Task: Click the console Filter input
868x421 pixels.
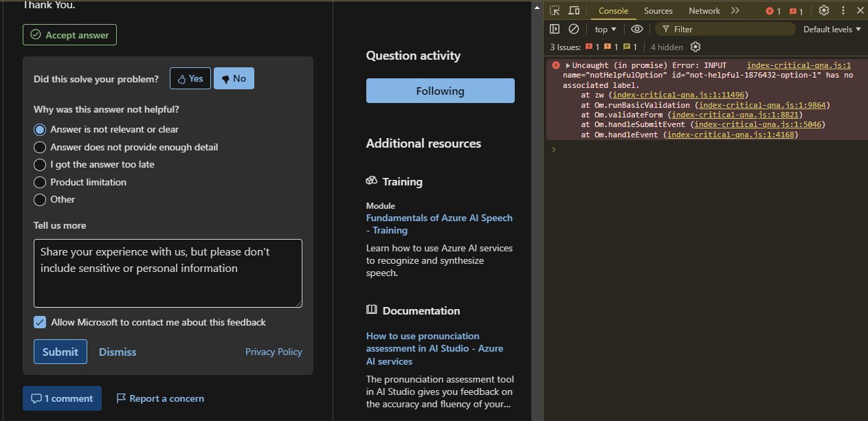Action: (724, 29)
